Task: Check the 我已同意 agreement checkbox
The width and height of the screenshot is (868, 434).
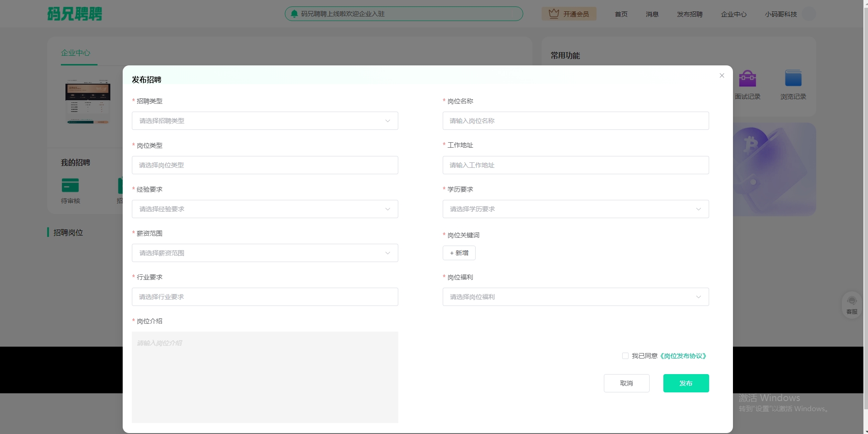Action: pos(625,356)
